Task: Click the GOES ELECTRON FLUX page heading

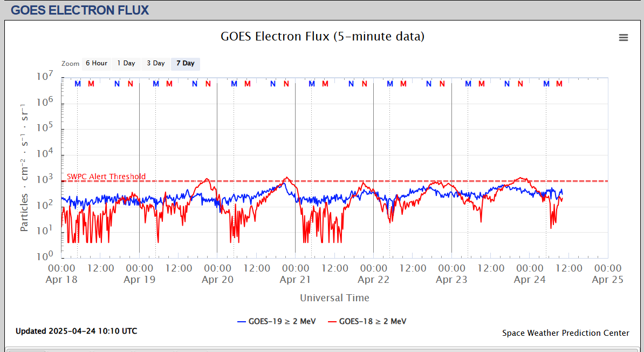Action: tap(80, 10)
